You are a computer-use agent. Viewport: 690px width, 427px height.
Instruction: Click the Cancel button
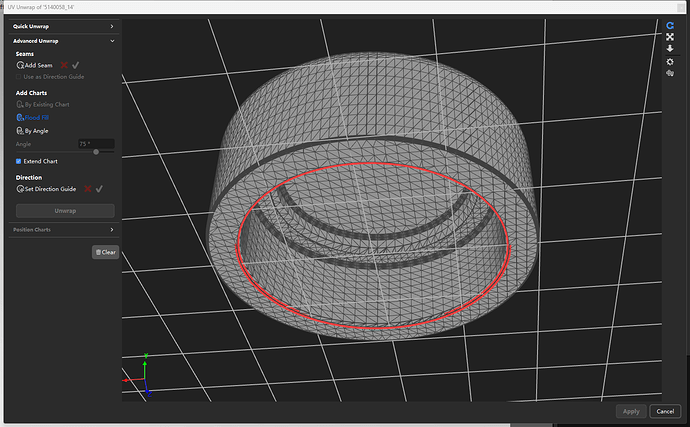pos(665,411)
